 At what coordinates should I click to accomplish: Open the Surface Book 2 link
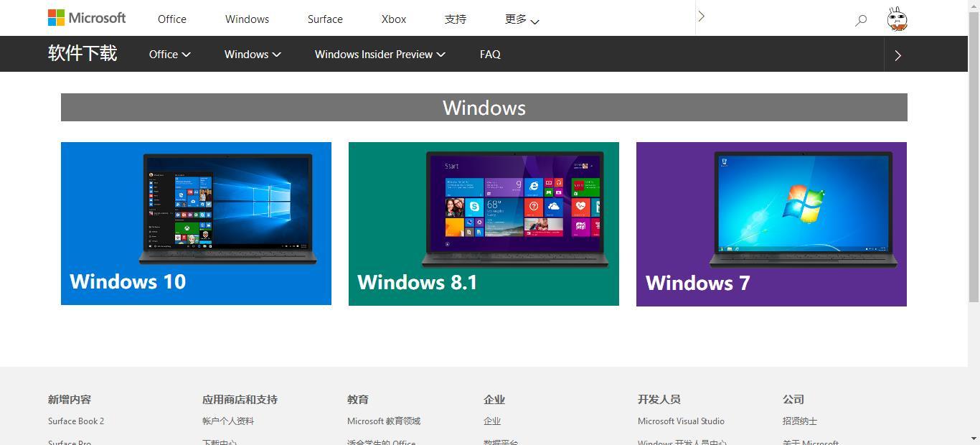[x=75, y=421]
